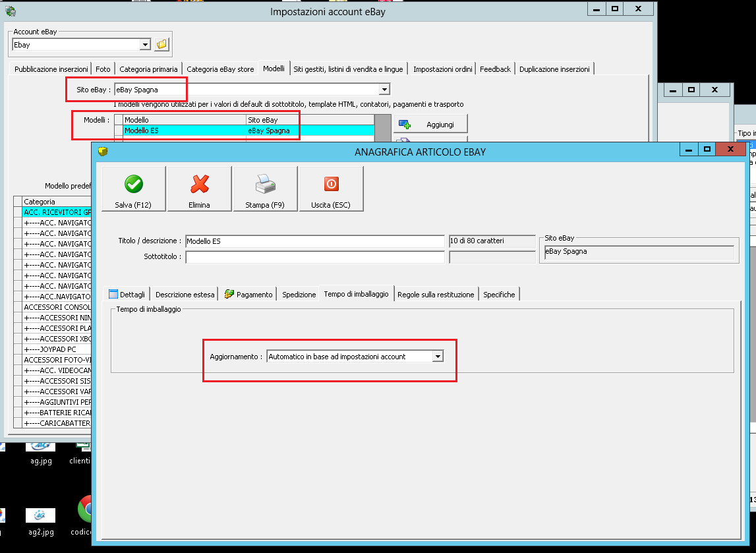756x553 pixels.
Task: Open the Foto tab
Action: [x=103, y=69]
